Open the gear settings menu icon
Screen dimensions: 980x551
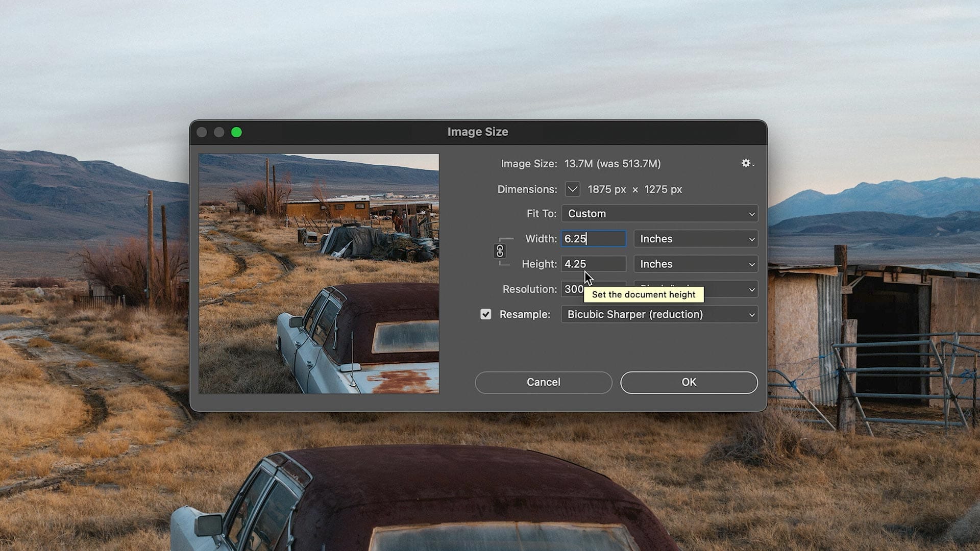coord(747,163)
